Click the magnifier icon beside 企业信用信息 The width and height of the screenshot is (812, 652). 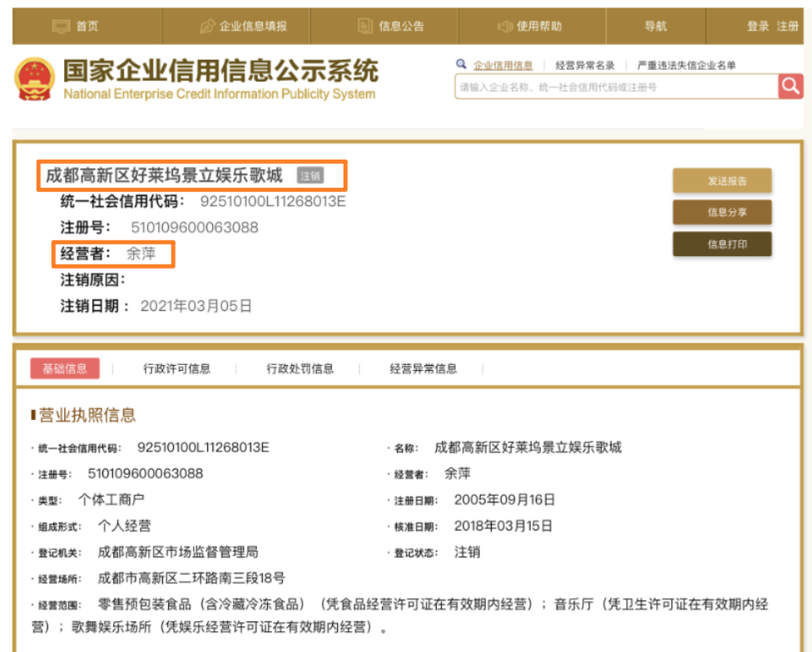pos(461,63)
